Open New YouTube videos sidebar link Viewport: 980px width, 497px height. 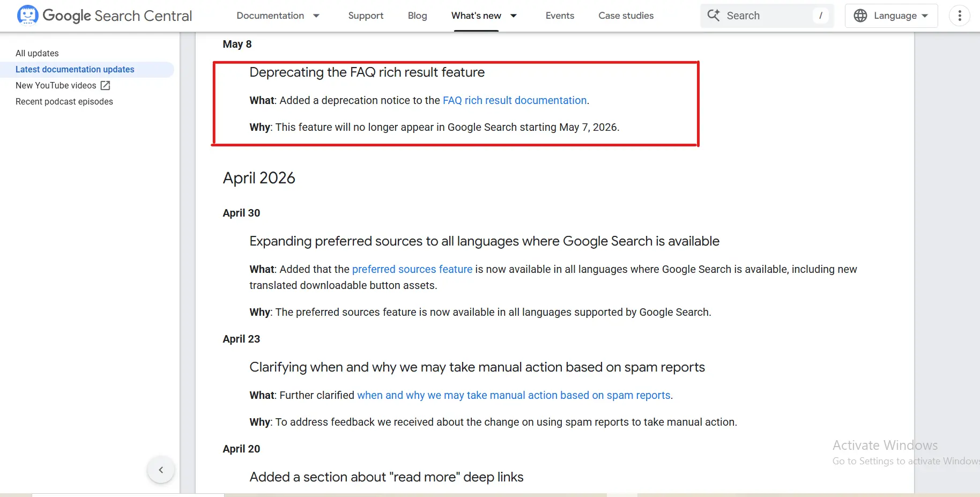[56, 85]
